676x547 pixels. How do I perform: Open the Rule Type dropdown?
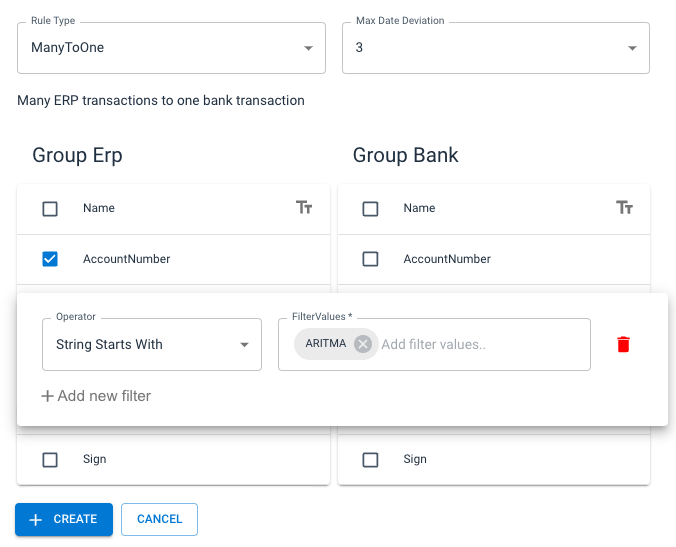point(171,47)
